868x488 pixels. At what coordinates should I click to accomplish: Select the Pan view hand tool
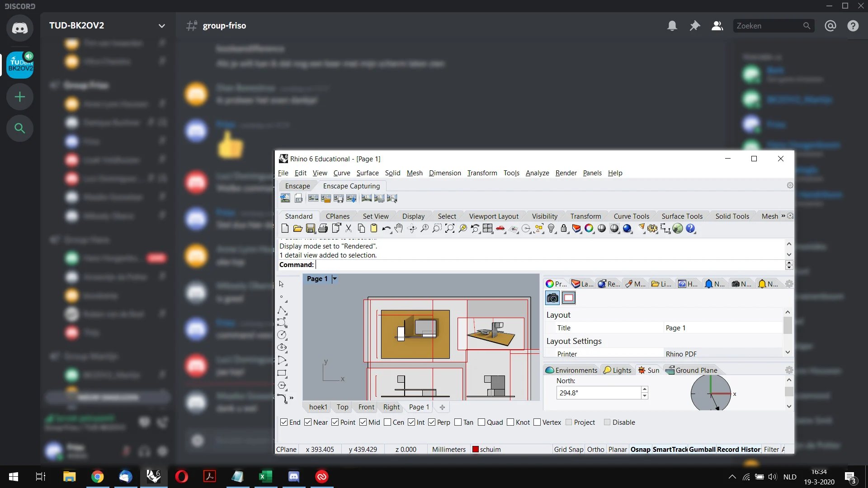click(x=398, y=229)
